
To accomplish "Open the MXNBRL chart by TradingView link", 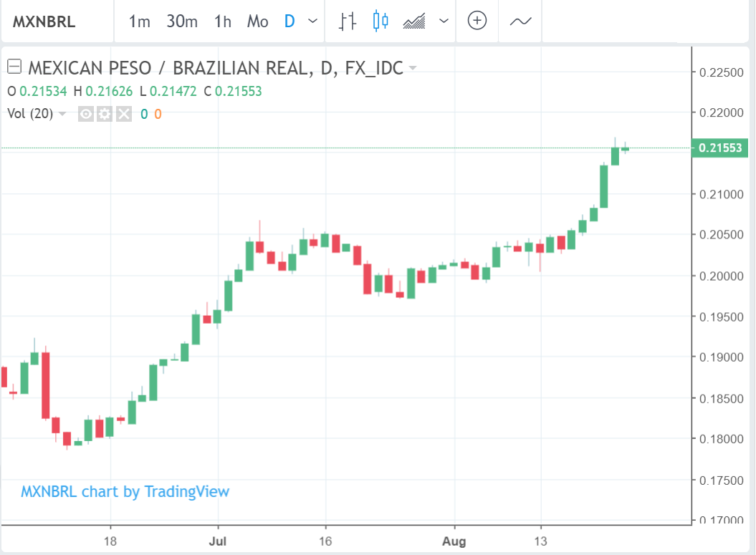I will tap(125, 491).
